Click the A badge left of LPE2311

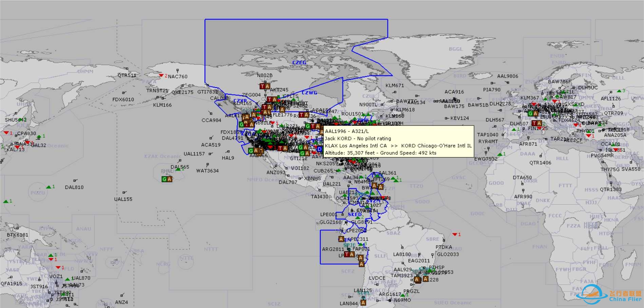point(341,239)
